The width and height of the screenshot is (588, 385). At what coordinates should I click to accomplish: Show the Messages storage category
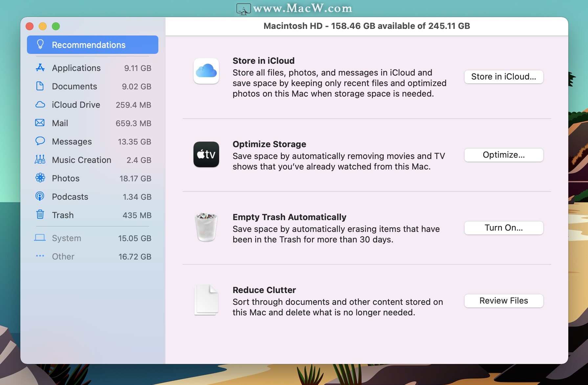point(72,142)
